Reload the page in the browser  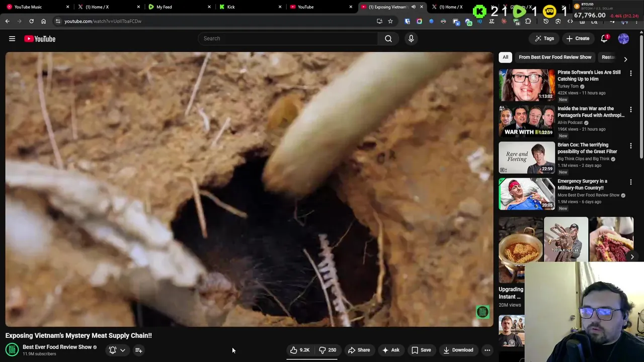tap(31, 21)
